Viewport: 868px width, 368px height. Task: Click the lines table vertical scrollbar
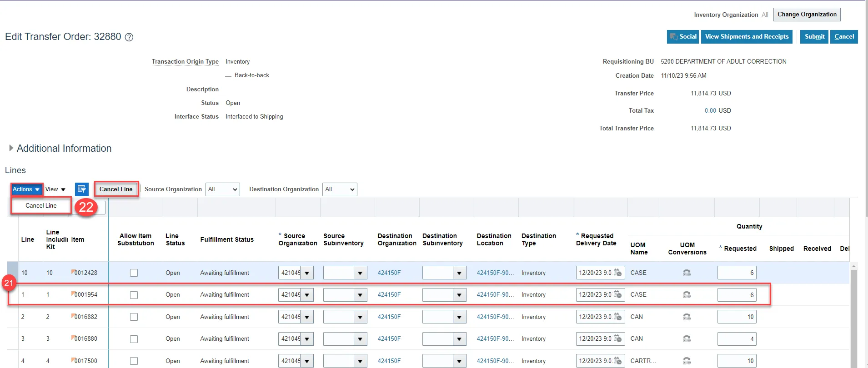click(853, 318)
